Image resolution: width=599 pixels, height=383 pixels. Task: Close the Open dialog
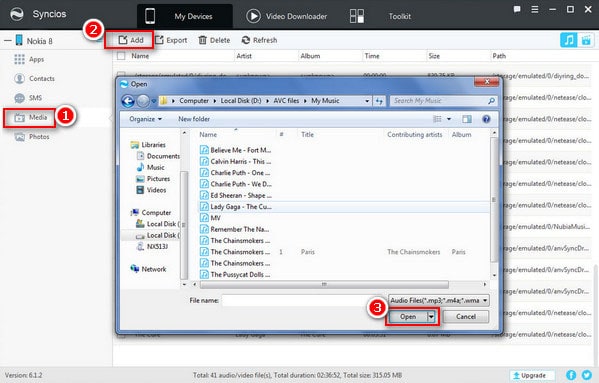pyautogui.click(x=486, y=82)
